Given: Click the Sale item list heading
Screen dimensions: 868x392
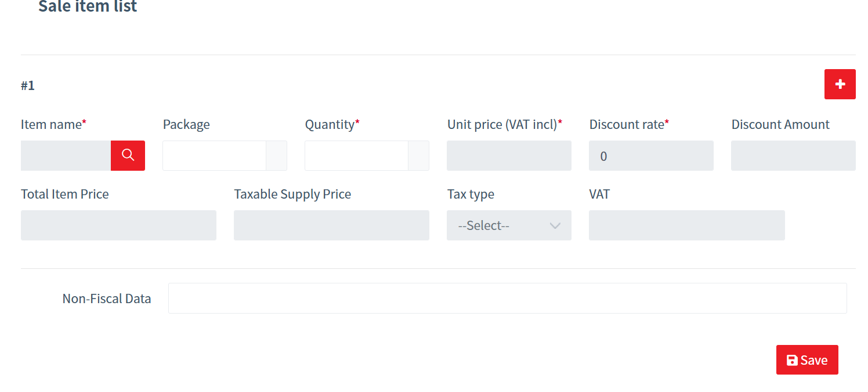Looking at the screenshot, I should (x=88, y=7).
